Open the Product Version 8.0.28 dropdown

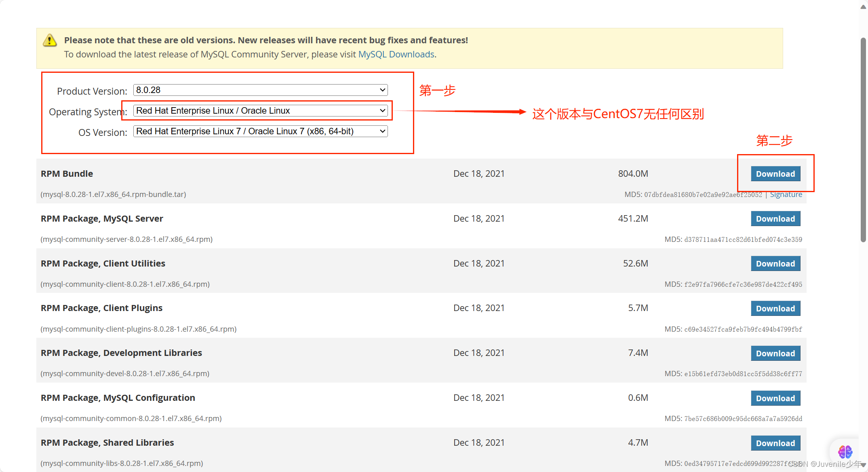[260, 90]
